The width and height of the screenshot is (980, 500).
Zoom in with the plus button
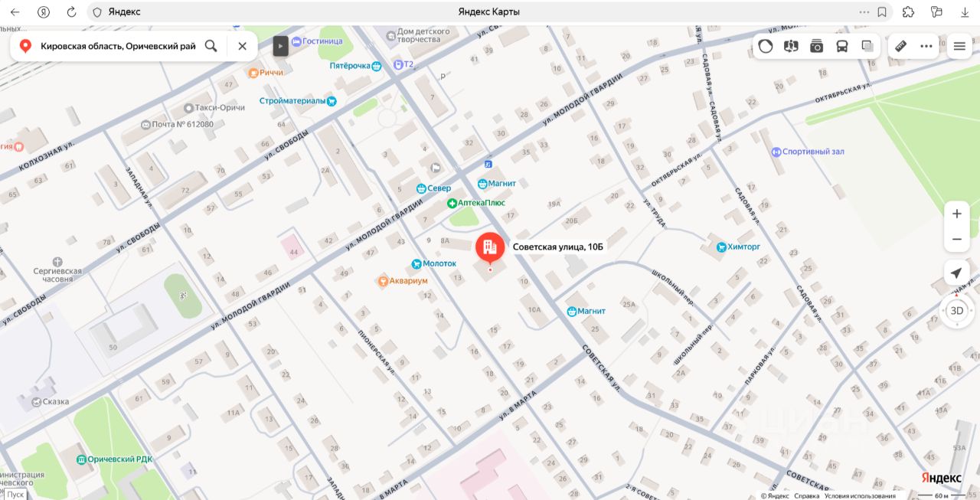(x=956, y=214)
